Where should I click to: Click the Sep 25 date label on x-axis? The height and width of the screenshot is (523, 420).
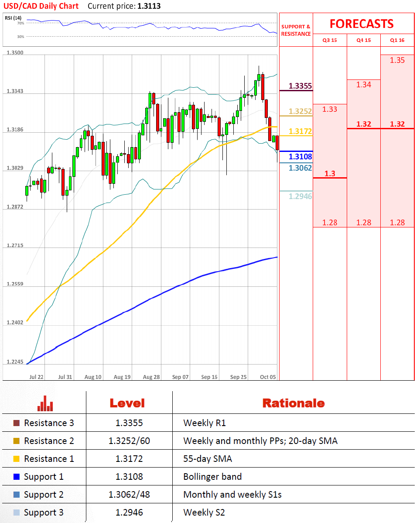coord(238,377)
